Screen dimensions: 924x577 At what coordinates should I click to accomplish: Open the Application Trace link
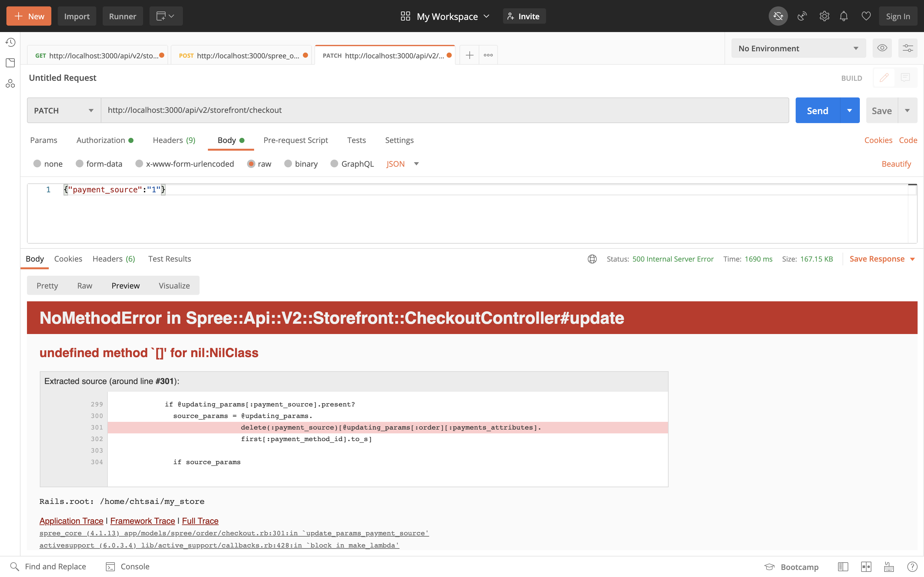(71, 521)
